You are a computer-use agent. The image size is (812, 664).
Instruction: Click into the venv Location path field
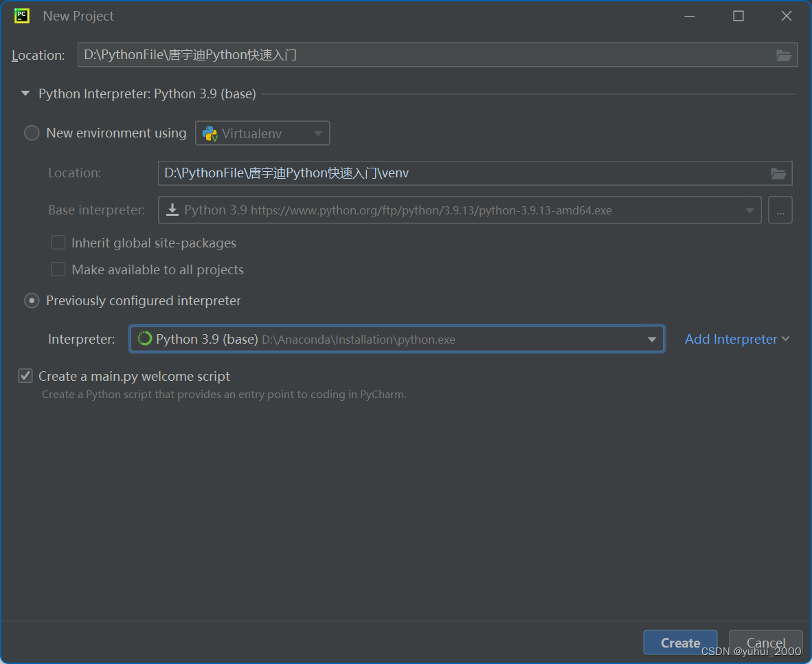[475, 173]
